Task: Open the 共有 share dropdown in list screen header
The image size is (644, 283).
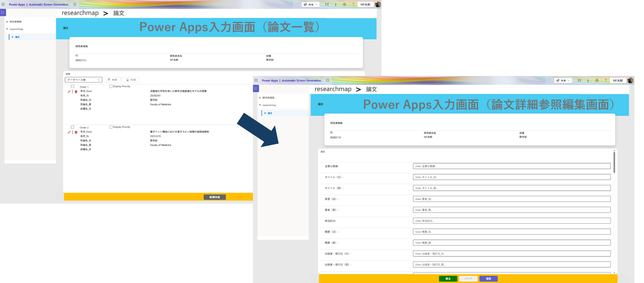Action: coord(310,4)
